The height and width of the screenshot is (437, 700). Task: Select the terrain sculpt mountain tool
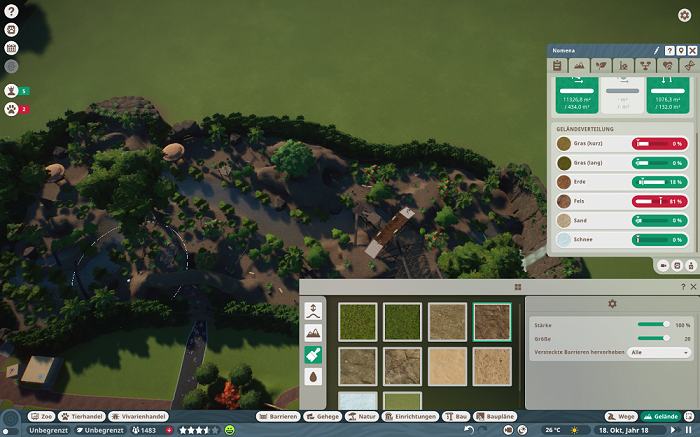click(313, 333)
